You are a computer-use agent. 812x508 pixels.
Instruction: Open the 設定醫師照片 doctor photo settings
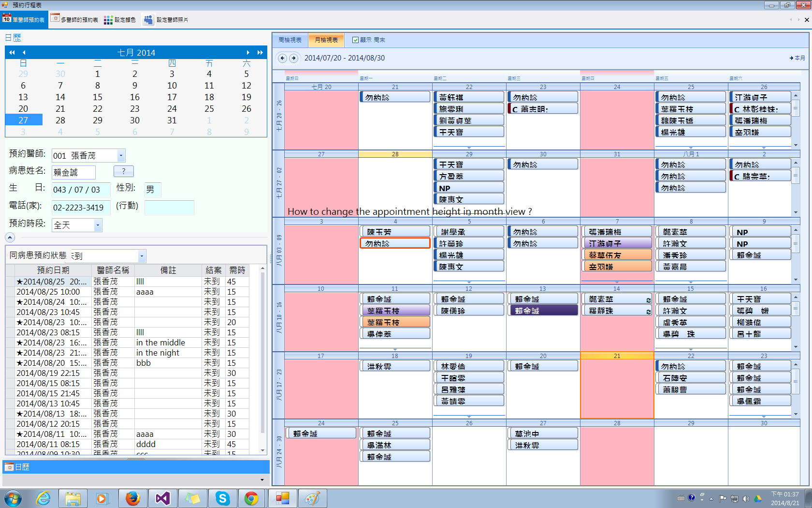(166, 20)
